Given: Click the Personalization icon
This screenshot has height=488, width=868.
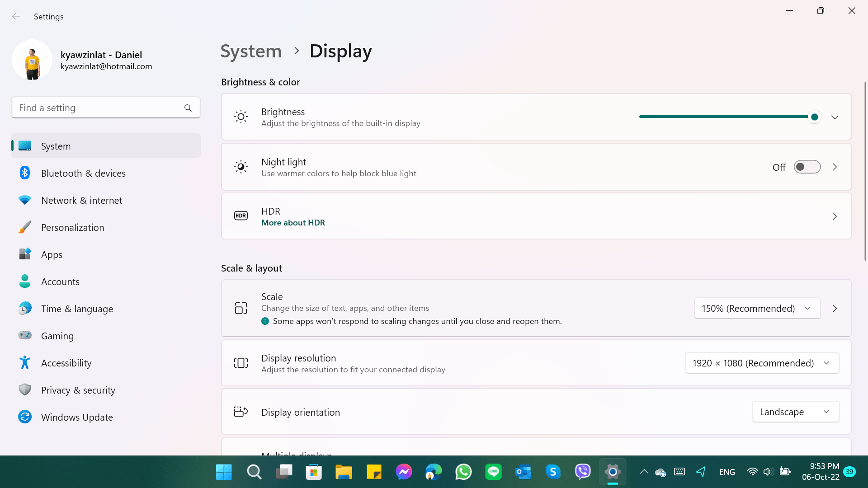Looking at the screenshot, I should [x=24, y=227].
